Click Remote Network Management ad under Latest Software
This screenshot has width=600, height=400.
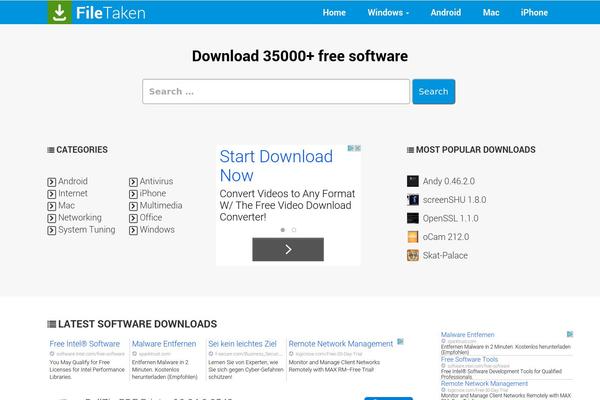tap(341, 344)
